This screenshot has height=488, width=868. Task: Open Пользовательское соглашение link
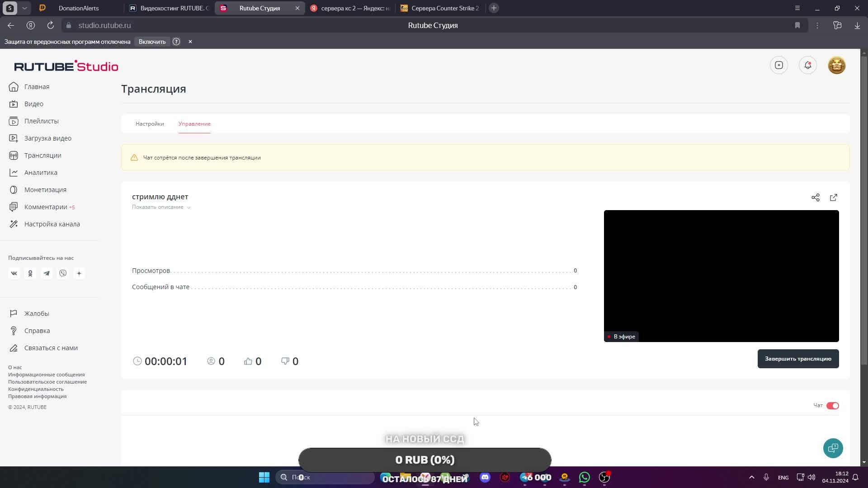tap(47, 382)
